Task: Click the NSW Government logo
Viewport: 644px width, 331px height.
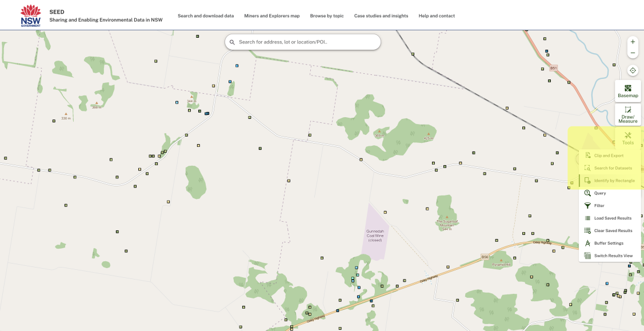Action: coord(31,16)
